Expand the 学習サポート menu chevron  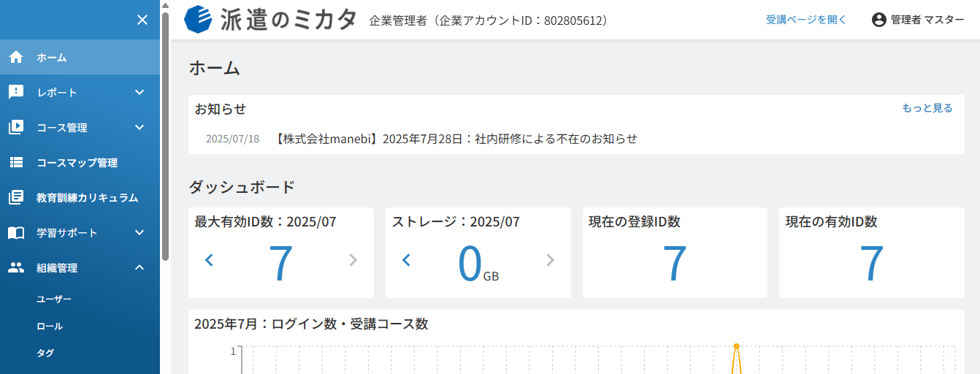tap(139, 232)
